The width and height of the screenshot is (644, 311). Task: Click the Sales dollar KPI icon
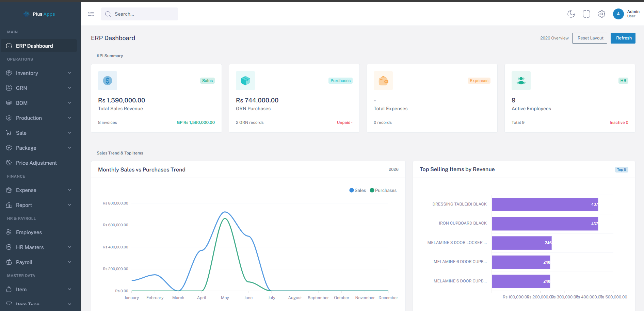coord(108,81)
